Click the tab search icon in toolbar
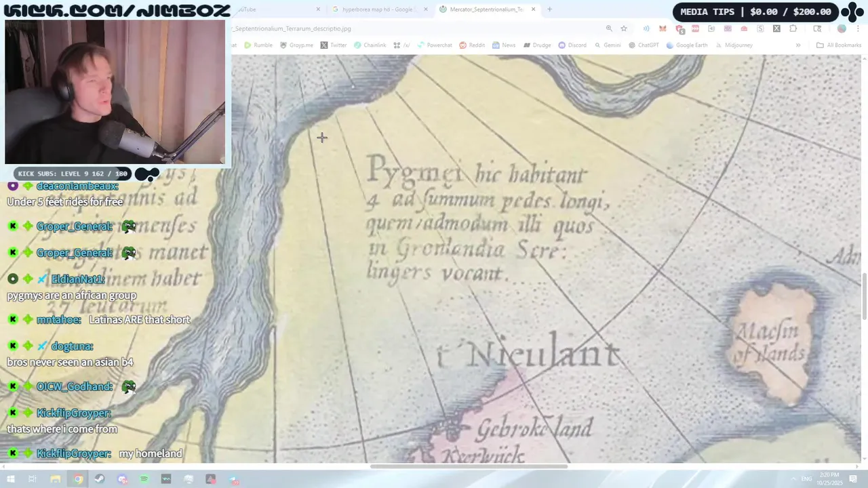868x488 pixels. pyautogui.click(x=817, y=28)
